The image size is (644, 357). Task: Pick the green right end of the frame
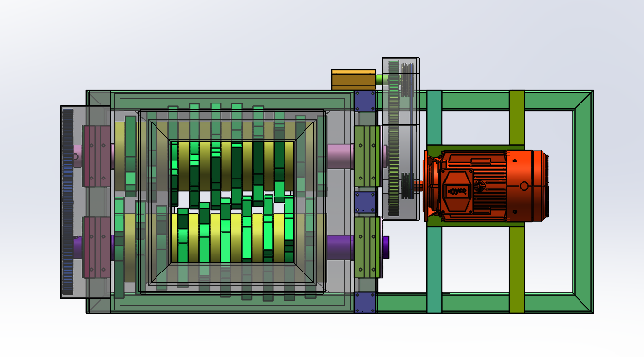click(583, 202)
